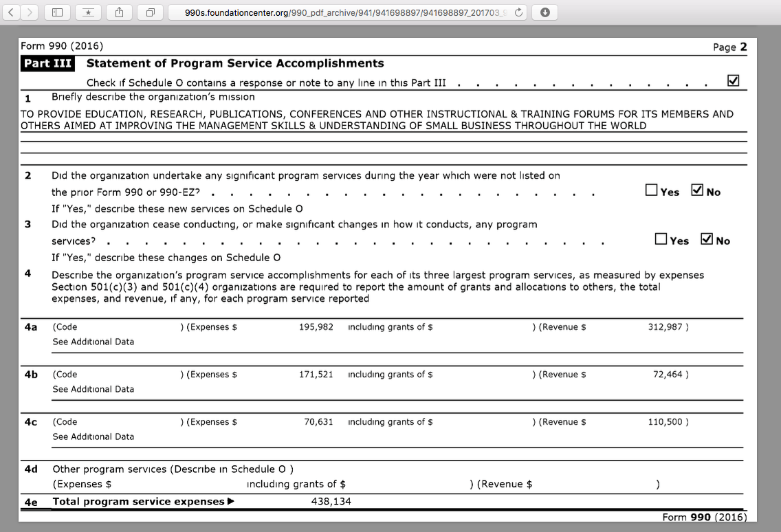Click 'See Additional Data' under line 4b
781x532 pixels.
[x=93, y=389]
